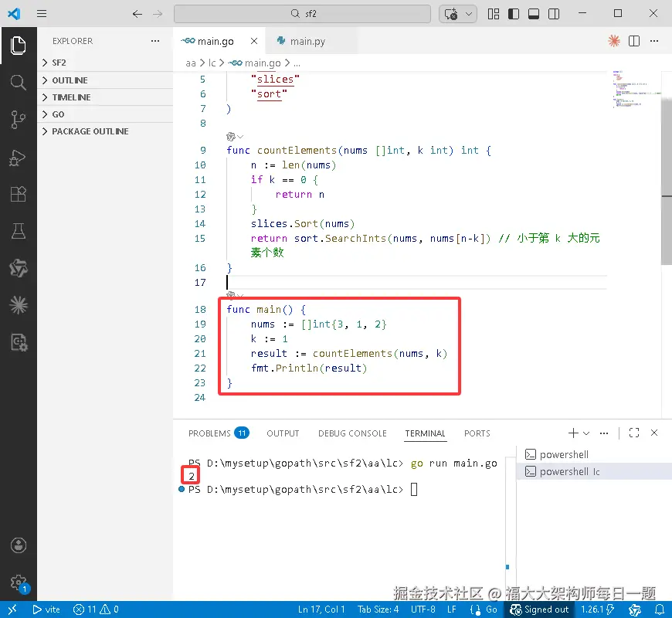Open the Source Control view
The image size is (672, 618).
point(18,120)
